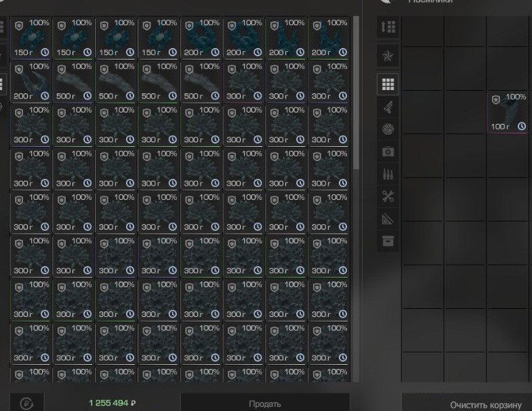The image size is (532, 411).
Task: Click the sort items grid icon
Action: (388, 27)
